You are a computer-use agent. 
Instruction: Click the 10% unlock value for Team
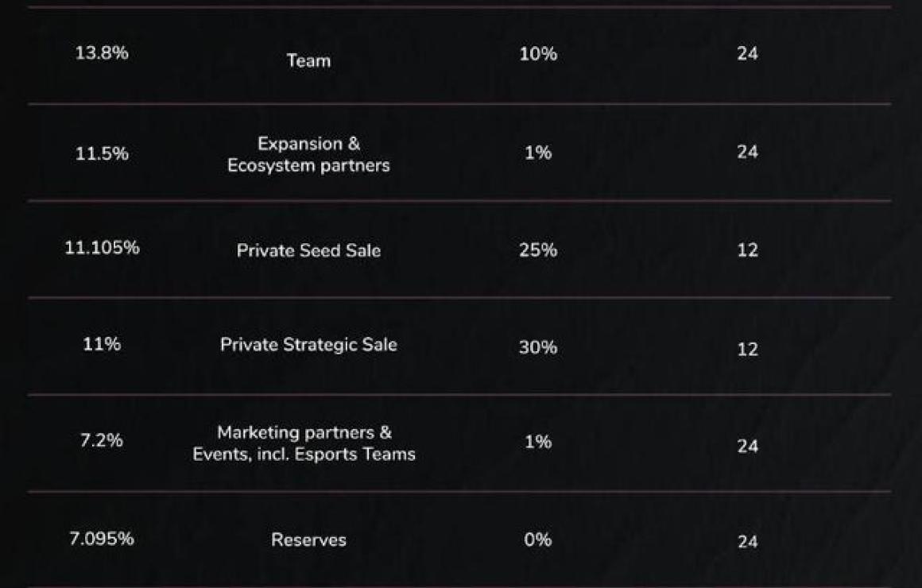coord(538,54)
